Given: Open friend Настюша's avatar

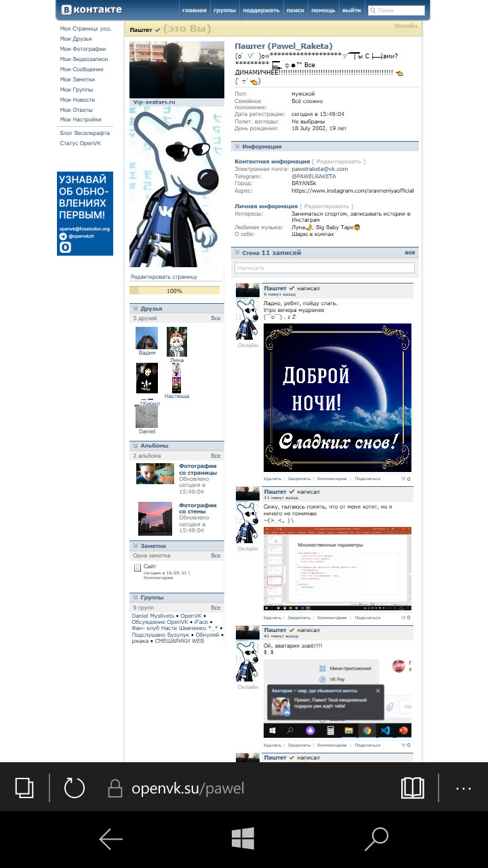Looking at the screenshot, I should coord(177,378).
